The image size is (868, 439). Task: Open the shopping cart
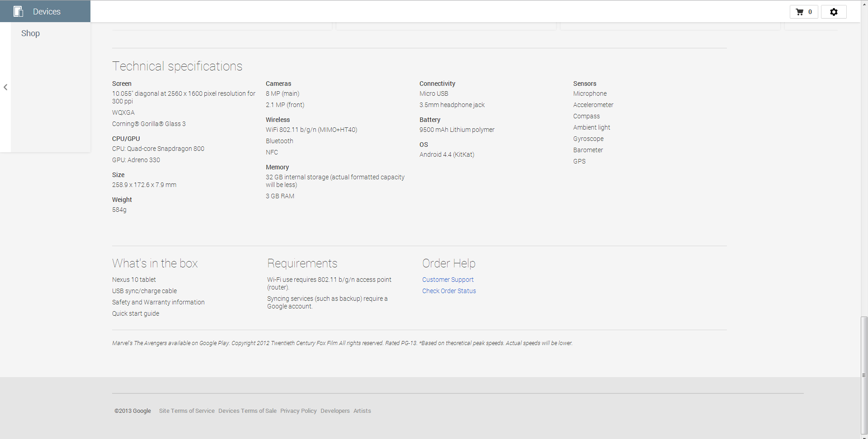coord(803,12)
